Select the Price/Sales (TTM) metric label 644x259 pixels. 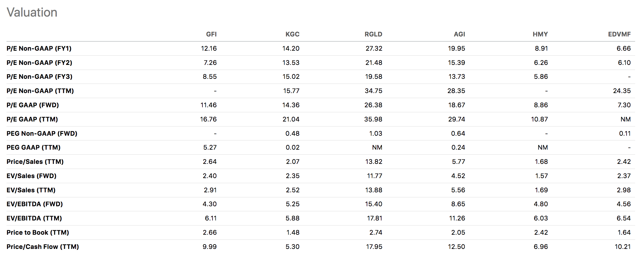coord(35,162)
